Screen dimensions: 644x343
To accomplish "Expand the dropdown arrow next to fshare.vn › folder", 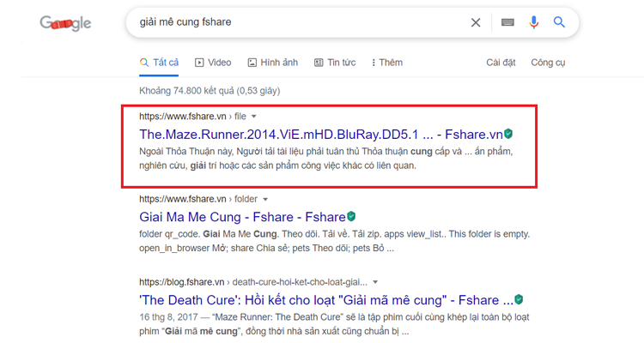I will point(265,200).
